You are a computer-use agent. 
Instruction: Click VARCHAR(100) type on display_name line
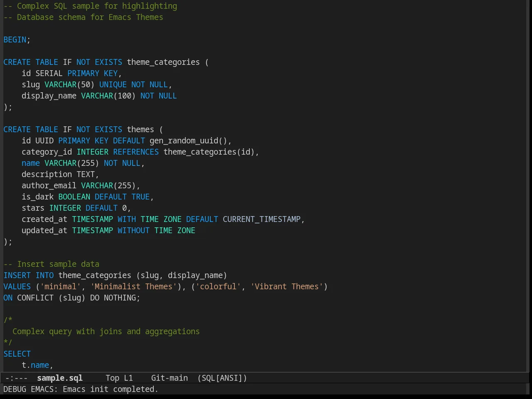point(108,96)
